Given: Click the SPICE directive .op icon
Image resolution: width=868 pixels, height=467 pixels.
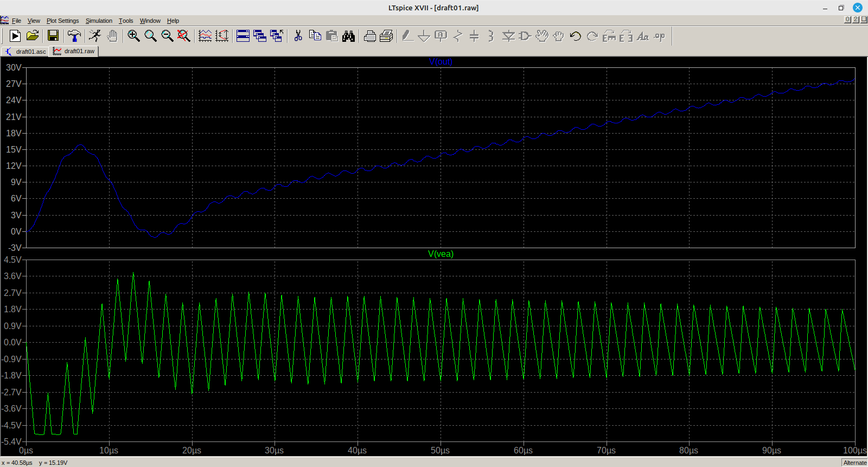Looking at the screenshot, I should (660, 36).
